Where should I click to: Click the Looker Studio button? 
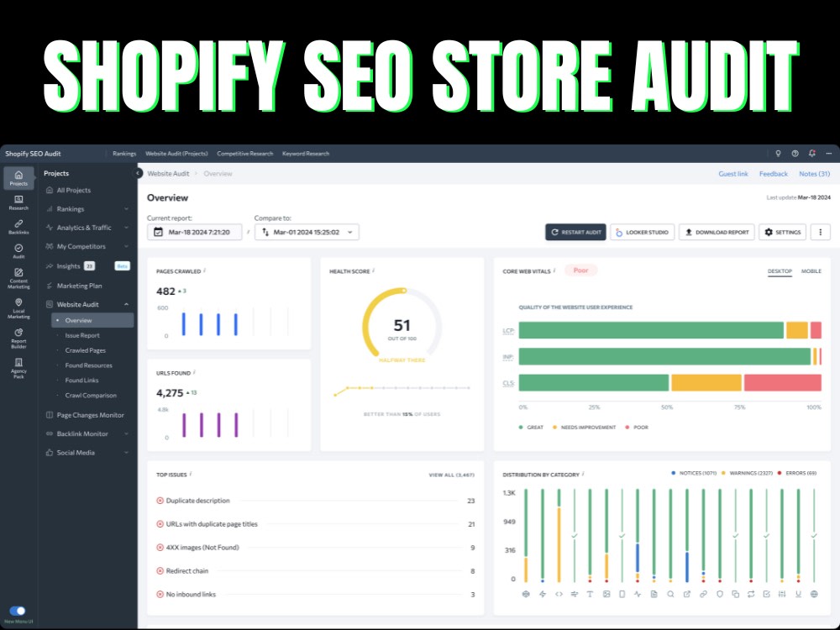[643, 232]
